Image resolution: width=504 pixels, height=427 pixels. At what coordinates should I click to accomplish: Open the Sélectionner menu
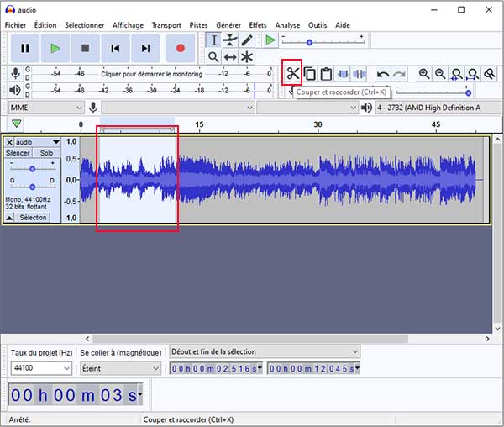tap(85, 25)
